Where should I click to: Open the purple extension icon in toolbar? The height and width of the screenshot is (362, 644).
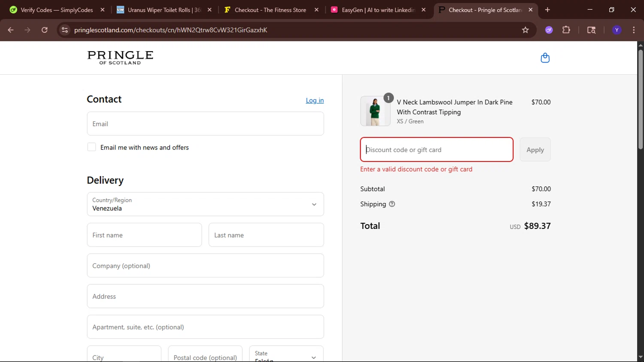point(549,30)
